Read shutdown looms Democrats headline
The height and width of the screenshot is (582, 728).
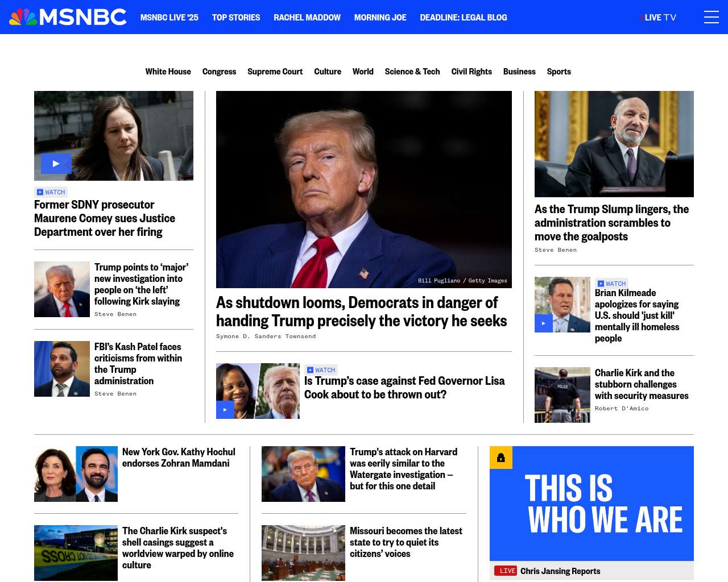coord(362,311)
